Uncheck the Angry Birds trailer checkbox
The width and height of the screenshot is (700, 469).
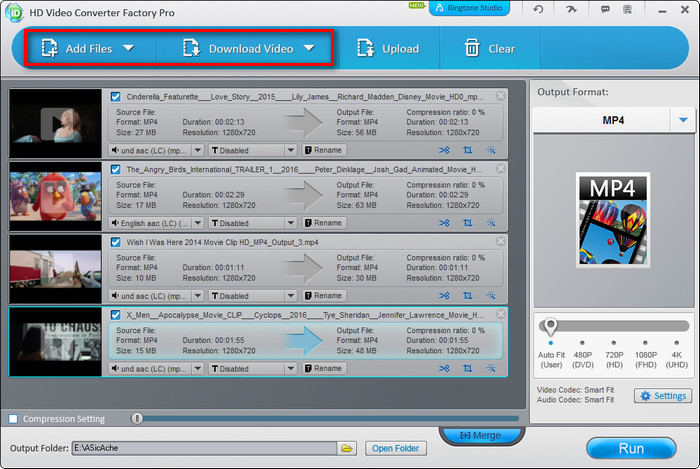pyautogui.click(x=116, y=169)
